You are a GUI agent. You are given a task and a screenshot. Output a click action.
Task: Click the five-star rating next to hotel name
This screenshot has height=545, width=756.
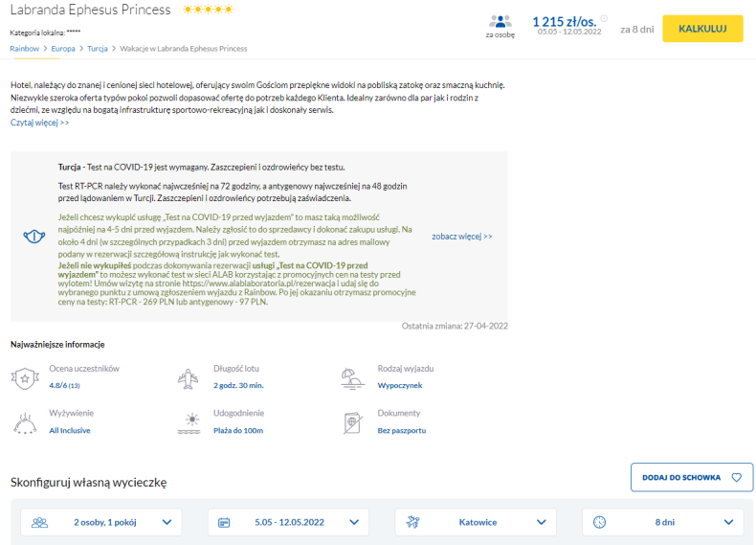coord(208,10)
